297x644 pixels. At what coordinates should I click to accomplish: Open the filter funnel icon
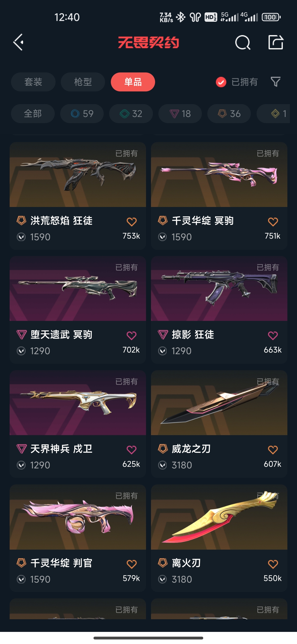[276, 82]
